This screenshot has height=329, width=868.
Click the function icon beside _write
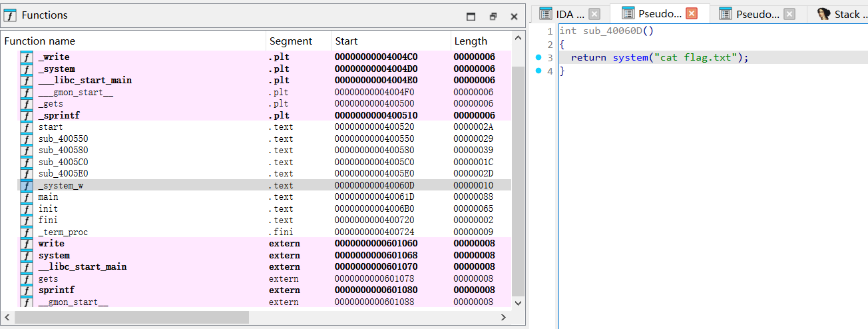pos(27,57)
